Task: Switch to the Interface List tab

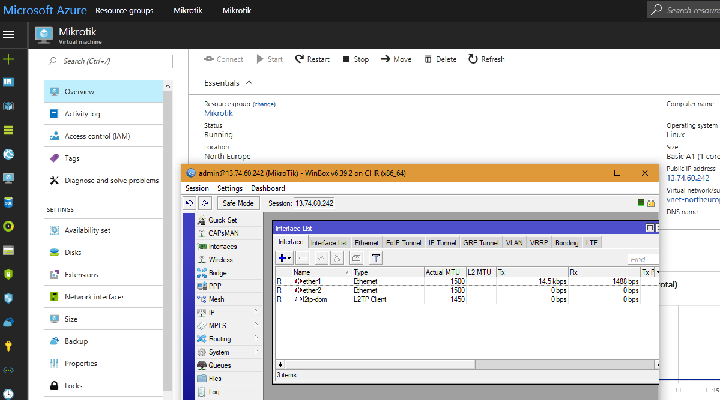Action: [329, 242]
